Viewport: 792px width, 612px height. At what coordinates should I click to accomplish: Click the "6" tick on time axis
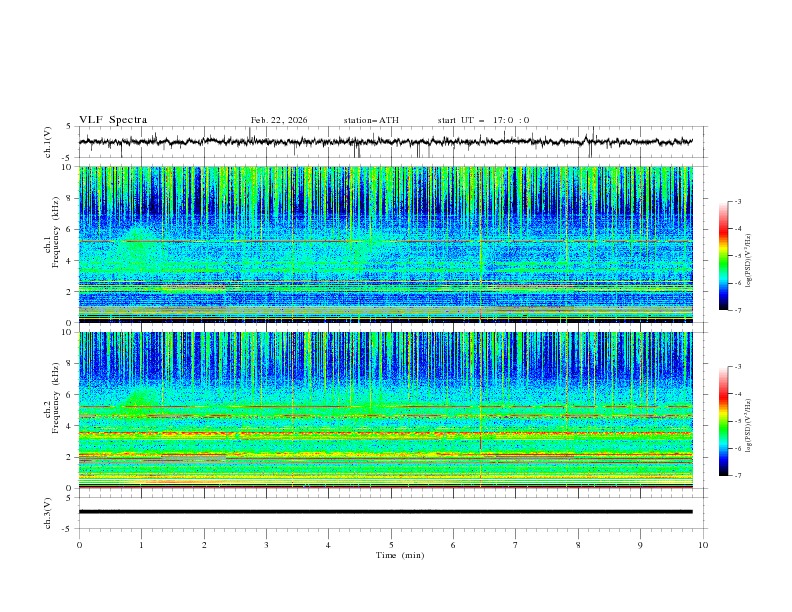453,545
